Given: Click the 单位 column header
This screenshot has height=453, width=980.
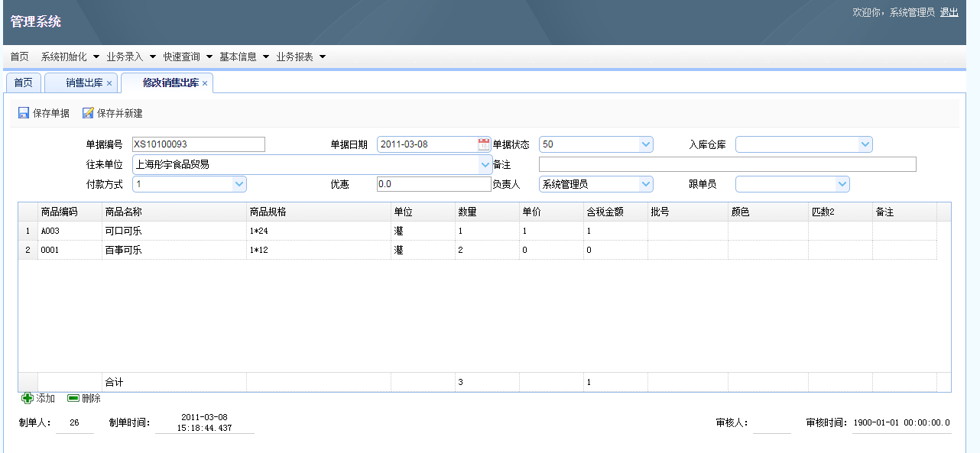Looking at the screenshot, I should pyautogui.click(x=423, y=212).
